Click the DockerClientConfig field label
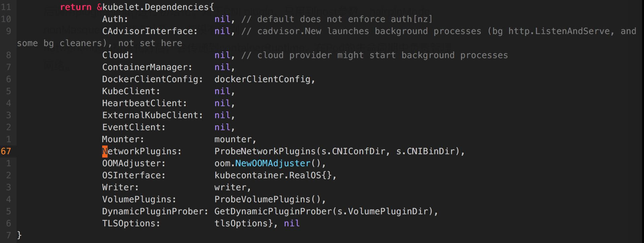The image size is (644, 243). [152, 79]
